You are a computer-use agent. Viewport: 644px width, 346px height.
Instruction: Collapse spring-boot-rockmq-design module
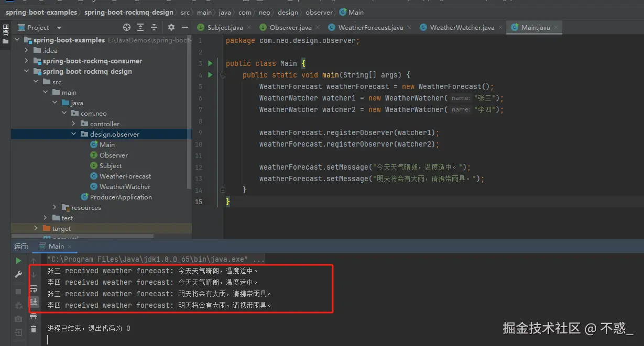pos(27,72)
